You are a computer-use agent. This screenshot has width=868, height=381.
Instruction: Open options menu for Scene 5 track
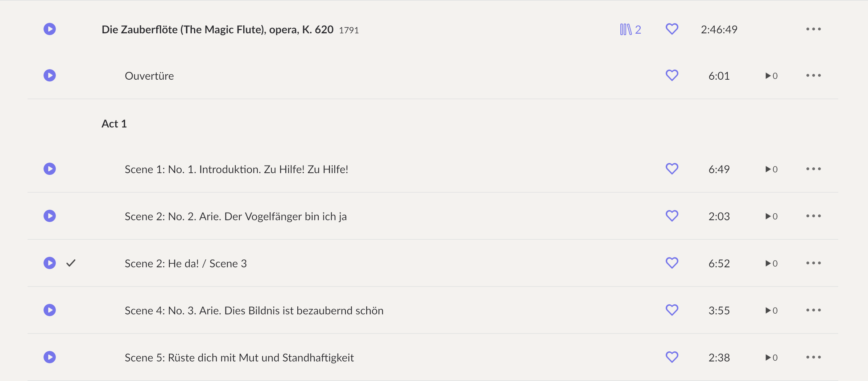tap(814, 357)
